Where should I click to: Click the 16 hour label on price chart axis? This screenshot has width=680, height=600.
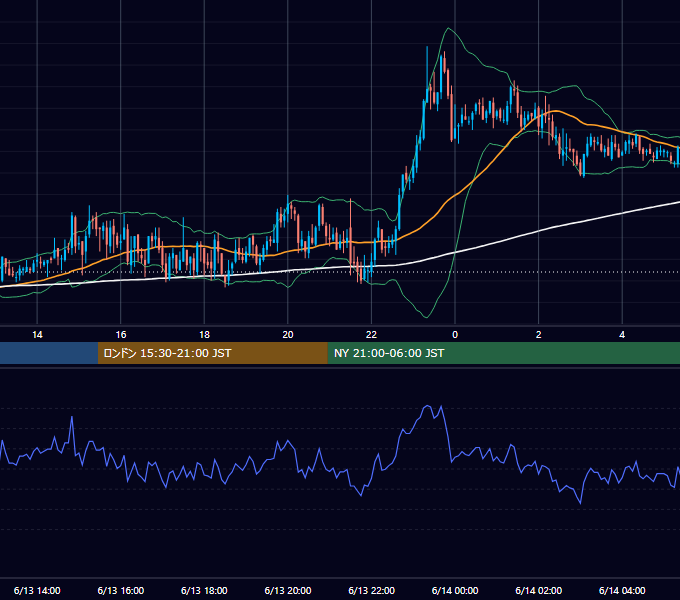(x=121, y=335)
